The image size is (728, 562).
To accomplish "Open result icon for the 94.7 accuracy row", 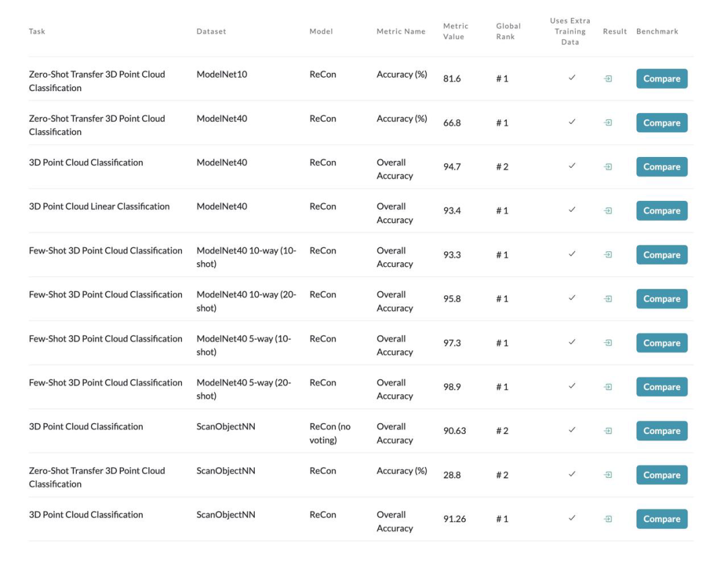I will click(x=607, y=166).
